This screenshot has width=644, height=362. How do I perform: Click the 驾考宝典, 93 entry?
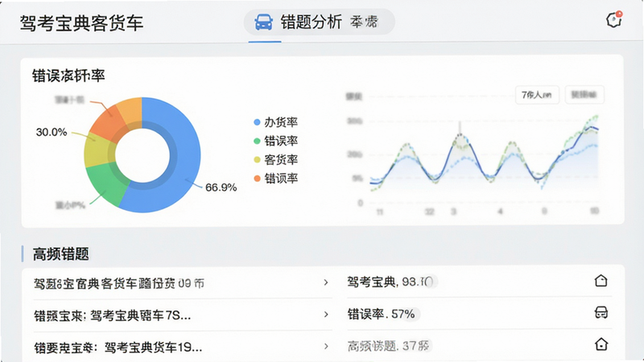pyautogui.click(x=390, y=282)
